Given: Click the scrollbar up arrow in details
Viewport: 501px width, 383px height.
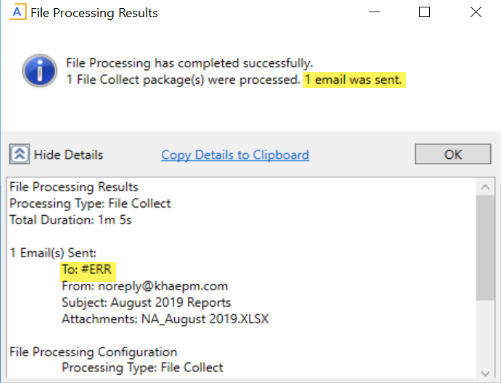Looking at the screenshot, I should [x=485, y=187].
